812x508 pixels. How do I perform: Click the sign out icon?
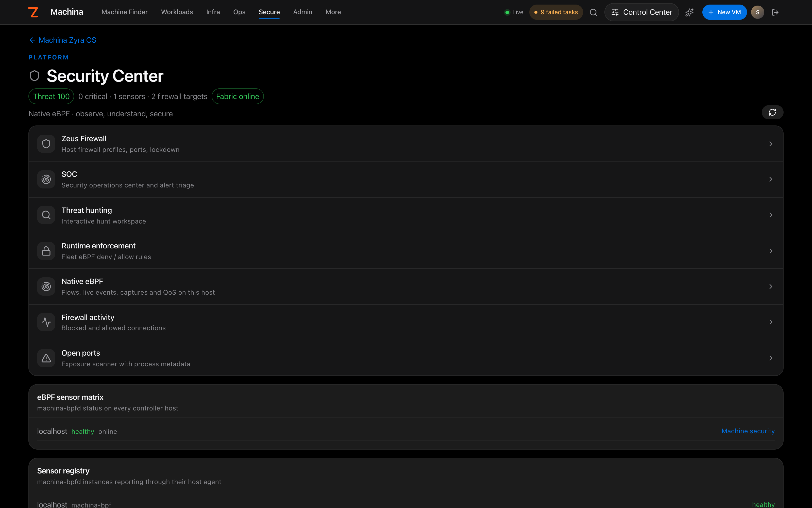pos(775,12)
